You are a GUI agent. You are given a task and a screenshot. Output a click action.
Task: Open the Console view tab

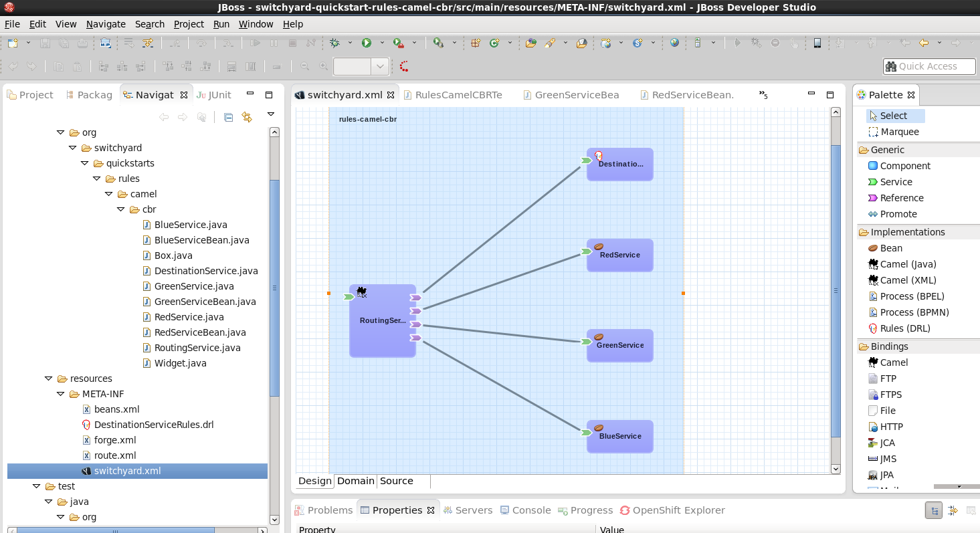525,510
